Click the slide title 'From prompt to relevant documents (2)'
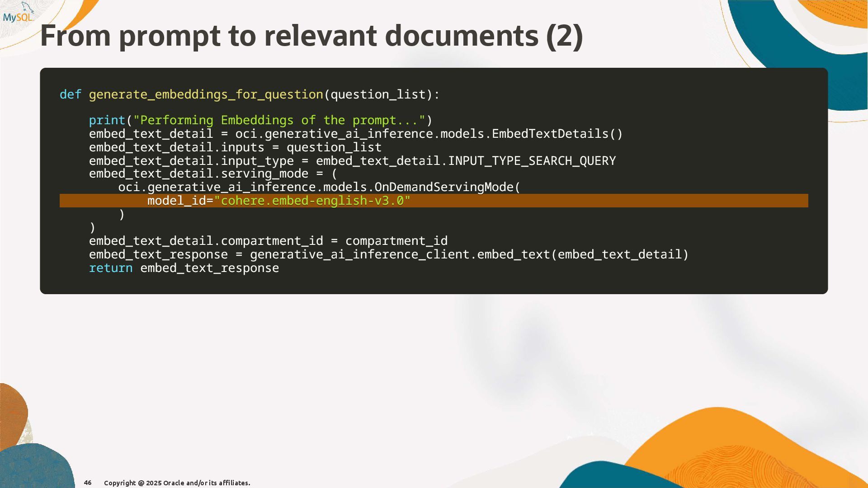868x488 pixels. coord(311,36)
